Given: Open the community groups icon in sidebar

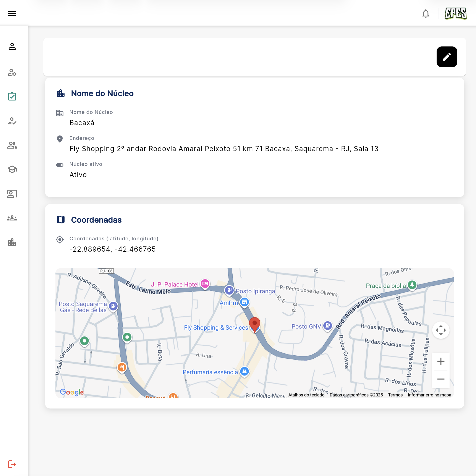Looking at the screenshot, I should pyautogui.click(x=12, y=218).
